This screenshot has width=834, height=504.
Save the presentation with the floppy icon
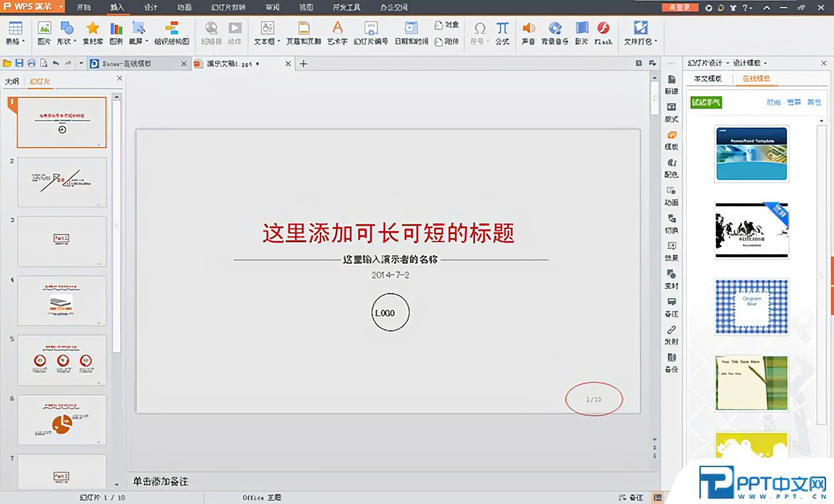(x=19, y=63)
